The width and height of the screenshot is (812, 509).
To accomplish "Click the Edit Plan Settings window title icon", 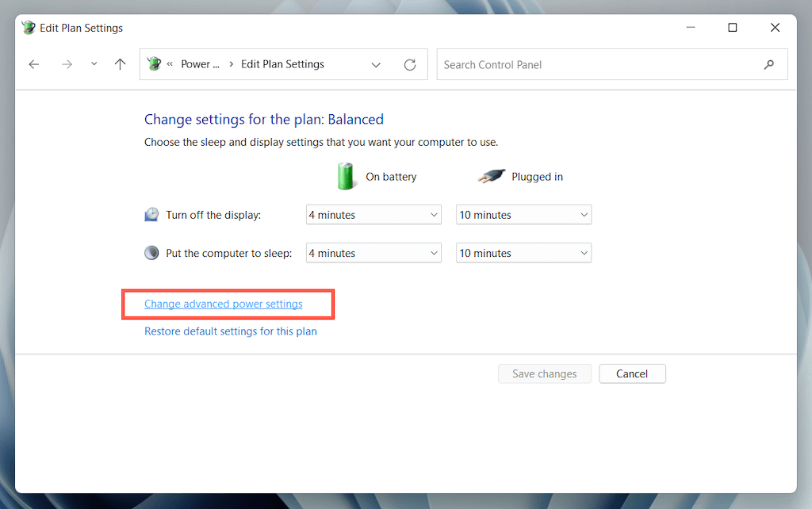I will (28, 27).
